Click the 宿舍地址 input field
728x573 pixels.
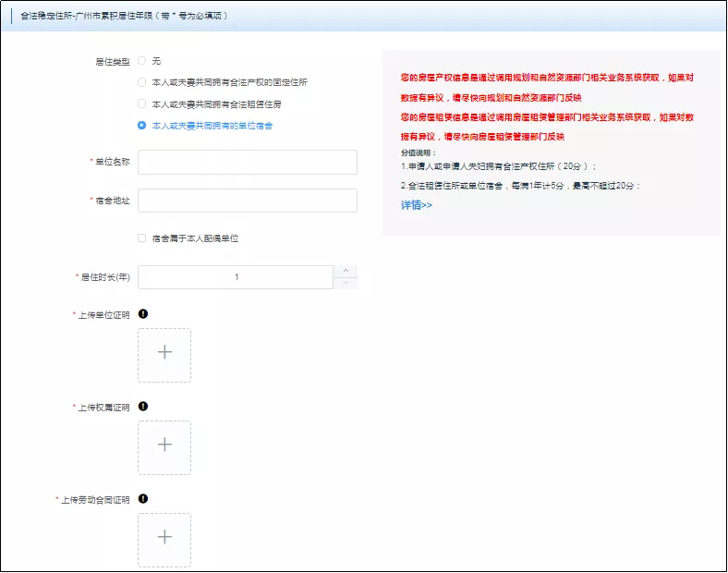coord(248,201)
